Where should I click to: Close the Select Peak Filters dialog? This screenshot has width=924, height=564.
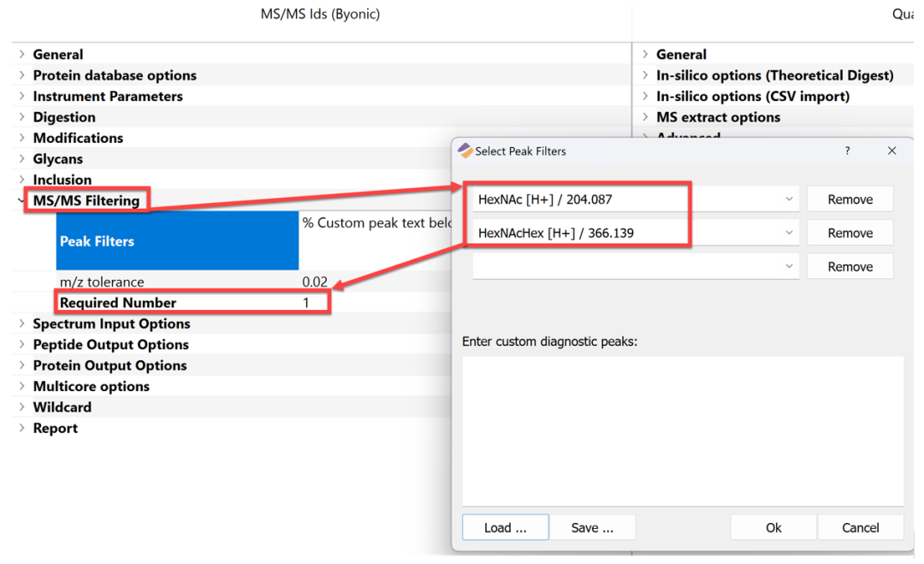(891, 151)
